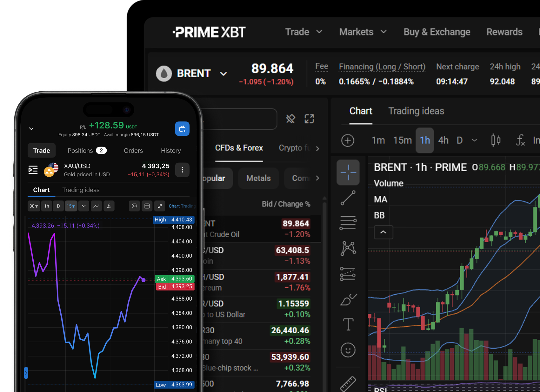The width and height of the screenshot is (540, 392).
Task: Open Buy & Exchange in navigation
Action: tap(437, 32)
